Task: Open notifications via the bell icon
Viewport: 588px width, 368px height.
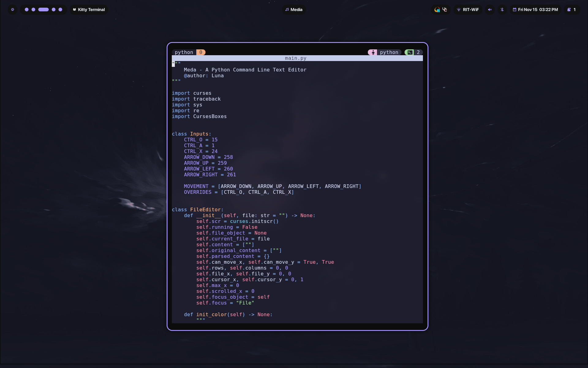Action: [x=569, y=10]
